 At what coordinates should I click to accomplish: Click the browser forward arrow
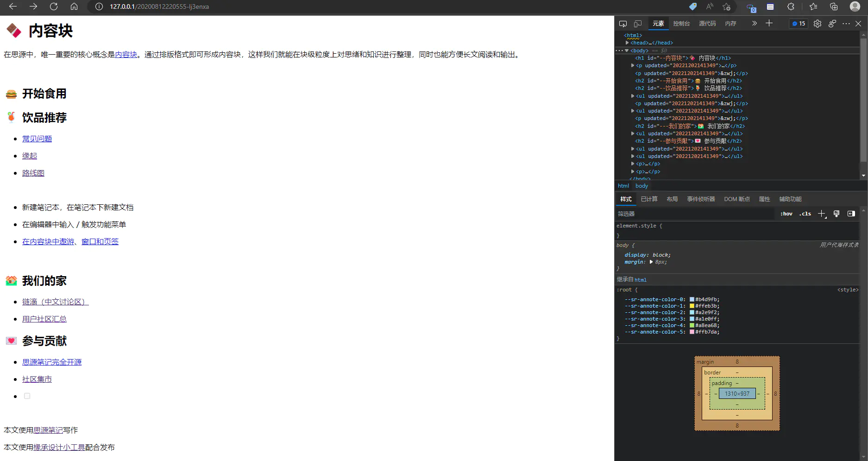pyautogui.click(x=33, y=6)
